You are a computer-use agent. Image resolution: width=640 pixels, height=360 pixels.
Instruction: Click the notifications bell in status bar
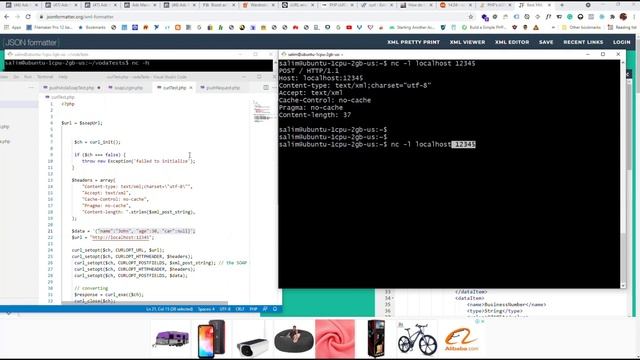click(x=275, y=309)
